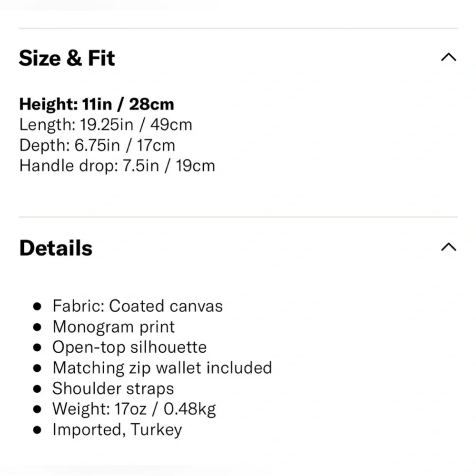The height and width of the screenshot is (476, 476).
Task: Select the Height 11in / 28cm line
Action: (97, 104)
